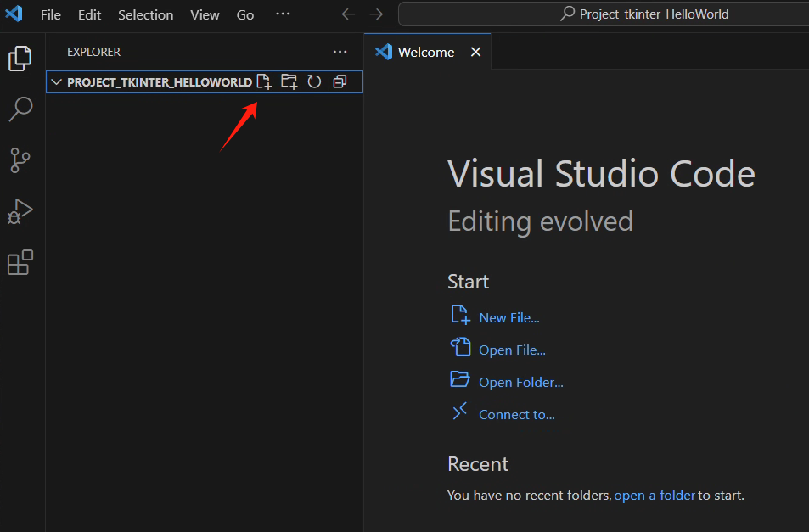Open Explorer's Views and More Actions ellipsis
This screenshot has width=809, height=532.
coord(340,52)
